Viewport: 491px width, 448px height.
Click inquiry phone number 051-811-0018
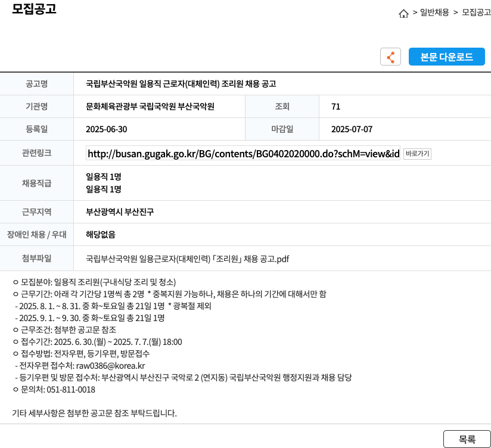point(71,390)
